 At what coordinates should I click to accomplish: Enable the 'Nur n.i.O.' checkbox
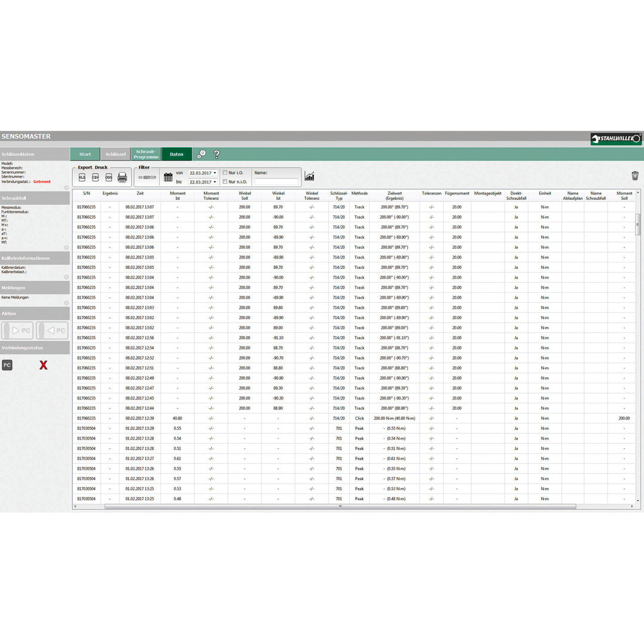[x=225, y=182]
